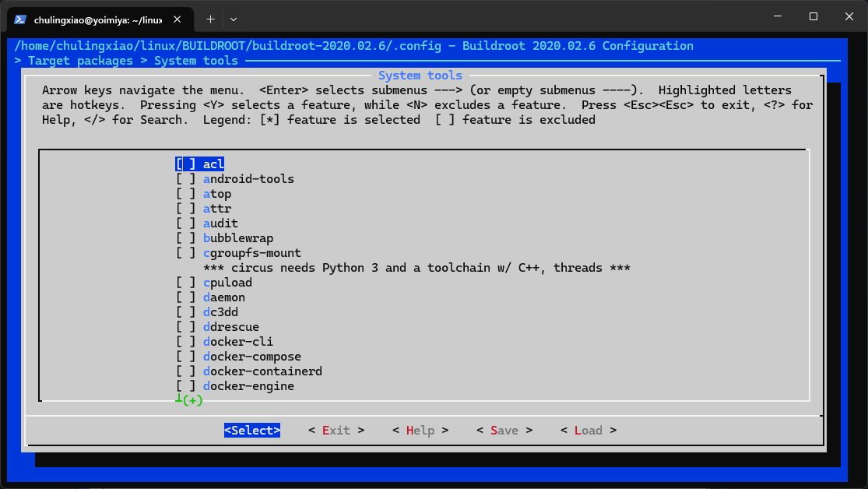The width and height of the screenshot is (868, 489).
Task: Toggle the atop package checkbox
Action: click(x=185, y=194)
